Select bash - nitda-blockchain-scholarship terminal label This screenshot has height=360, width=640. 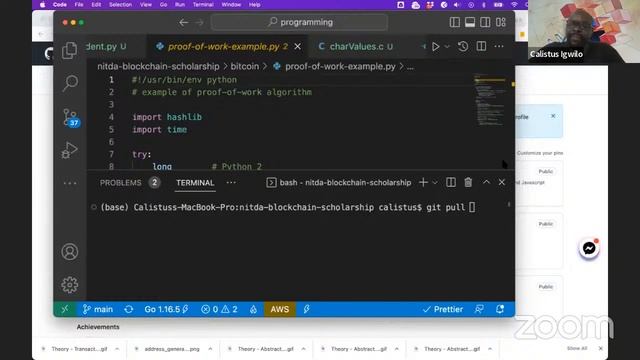tap(339, 183)
